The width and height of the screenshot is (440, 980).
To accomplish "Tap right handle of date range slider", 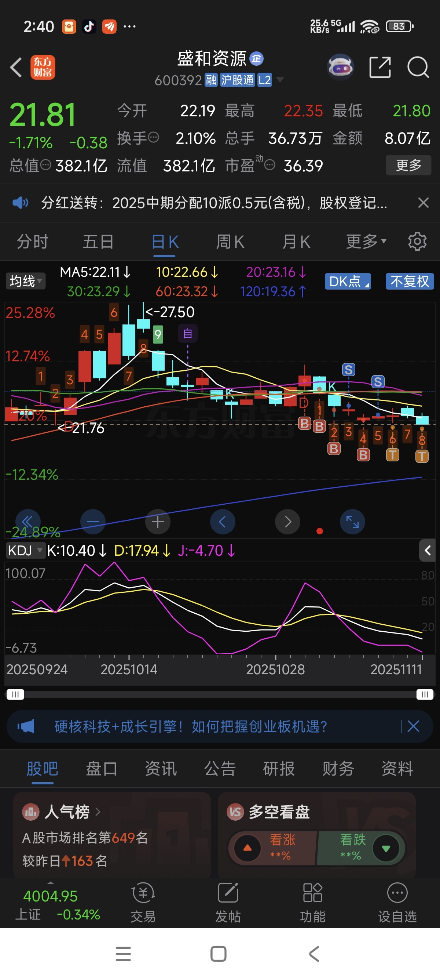I will (x=425, y=694).
